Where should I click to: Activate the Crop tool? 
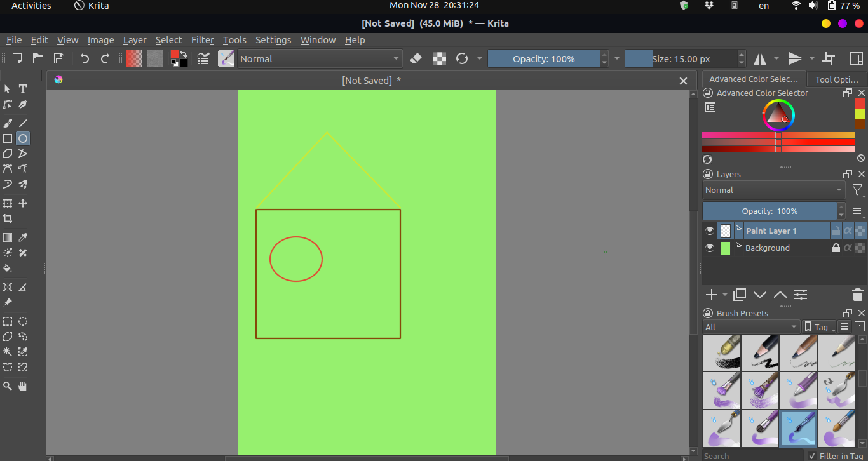[x=8, y=218]
